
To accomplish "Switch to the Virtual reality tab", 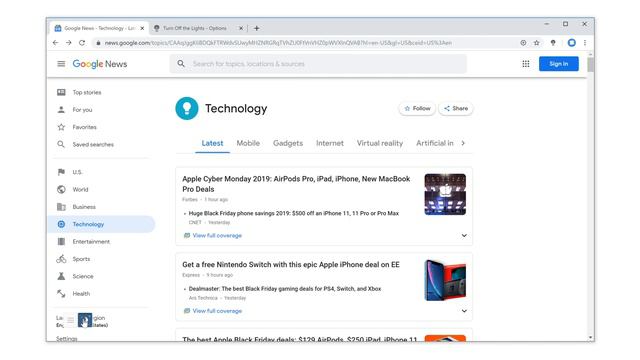I will point(380,143).
